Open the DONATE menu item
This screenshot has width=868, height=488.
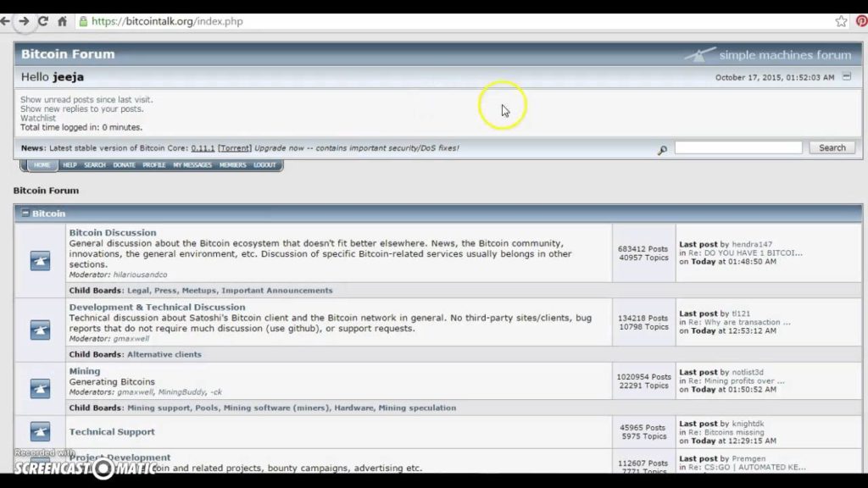124,165
